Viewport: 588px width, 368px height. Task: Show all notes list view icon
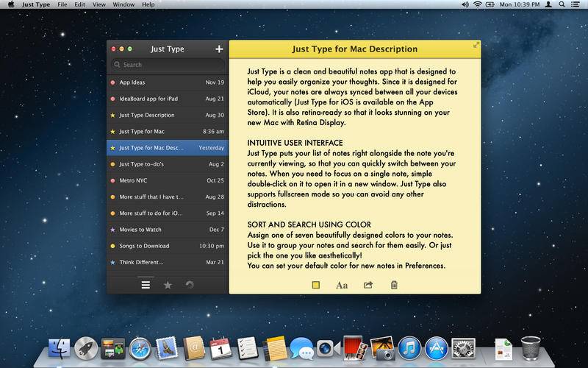click(x=146, y=285)
